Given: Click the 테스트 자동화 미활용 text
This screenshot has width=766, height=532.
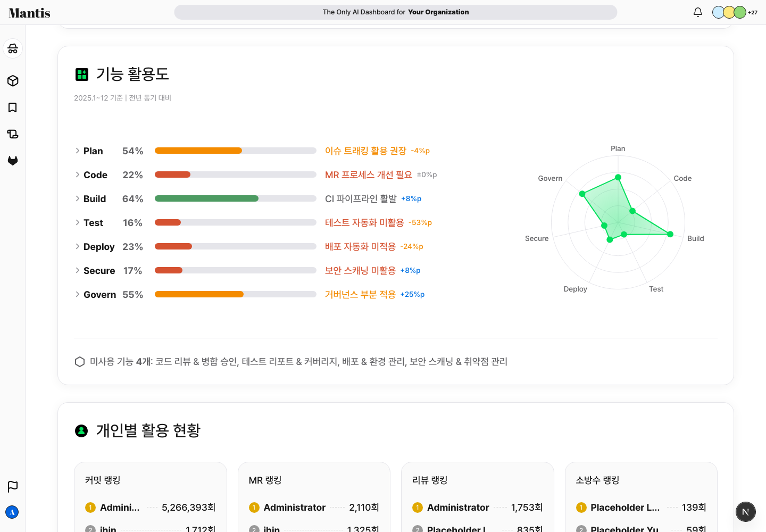Looking at the screenshot, I should pyautogui.click(x=364, y=223).
